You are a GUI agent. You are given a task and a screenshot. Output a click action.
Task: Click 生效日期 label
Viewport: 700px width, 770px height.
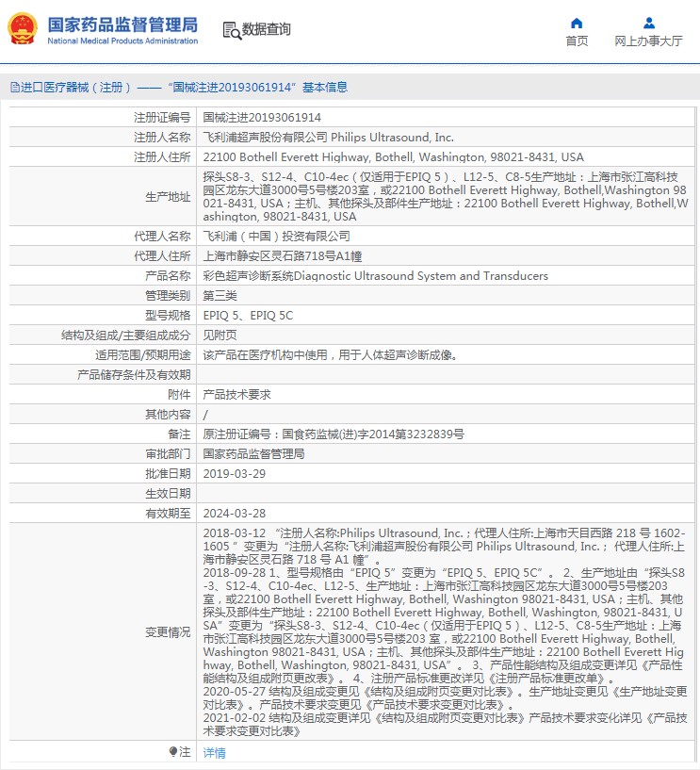click(168, 494)
